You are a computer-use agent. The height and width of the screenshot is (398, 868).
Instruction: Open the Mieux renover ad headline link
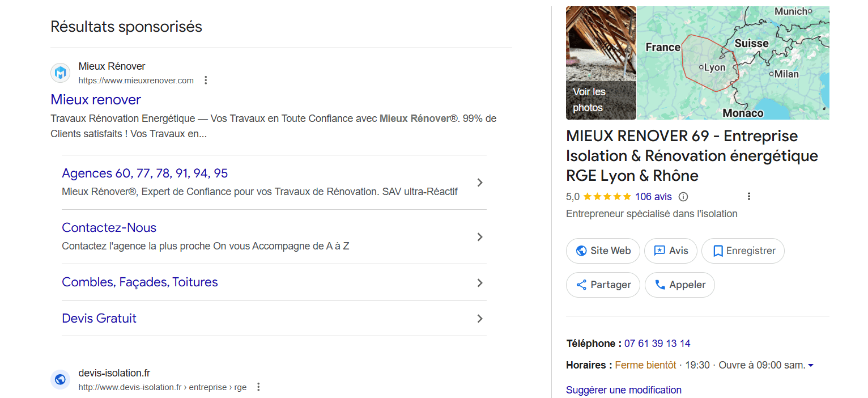point(96,100)
